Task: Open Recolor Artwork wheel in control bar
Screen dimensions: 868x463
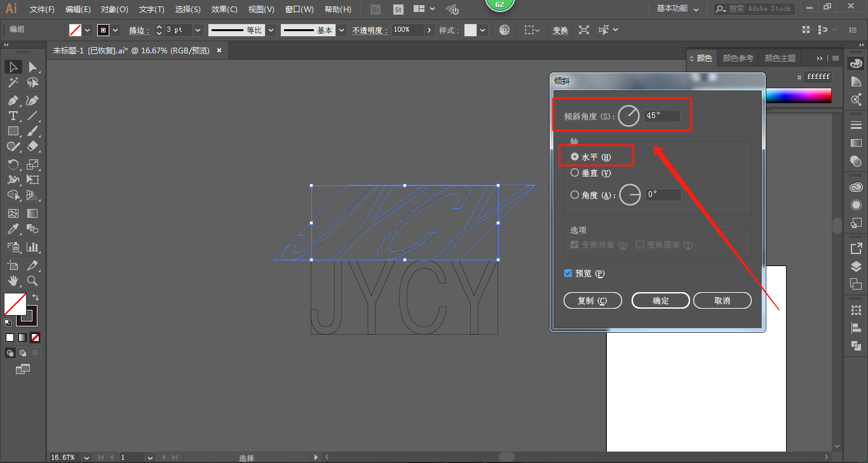Action: 505,30
